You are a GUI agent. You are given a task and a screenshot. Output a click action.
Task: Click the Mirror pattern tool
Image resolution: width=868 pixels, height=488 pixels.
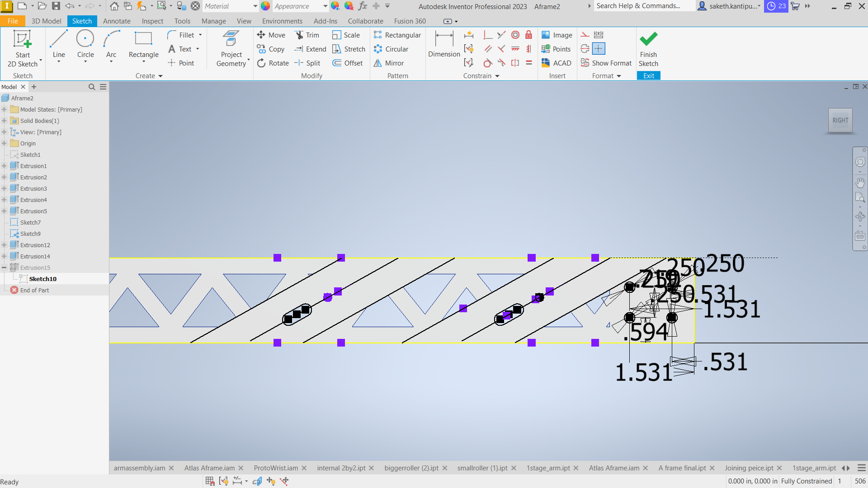pos(389,63)
